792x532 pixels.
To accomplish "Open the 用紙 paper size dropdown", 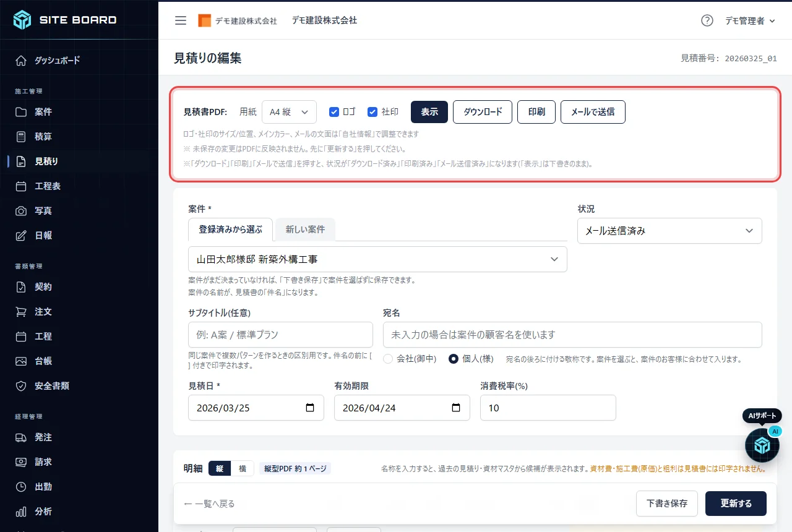I will [289, 112].
